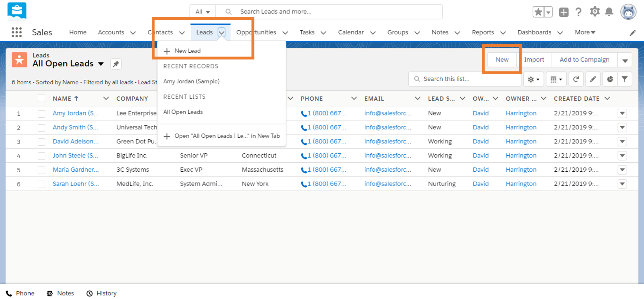Open the user profile avatar
Image resolution: width=644 pixels, height=299 pixels.
point(628,12)
